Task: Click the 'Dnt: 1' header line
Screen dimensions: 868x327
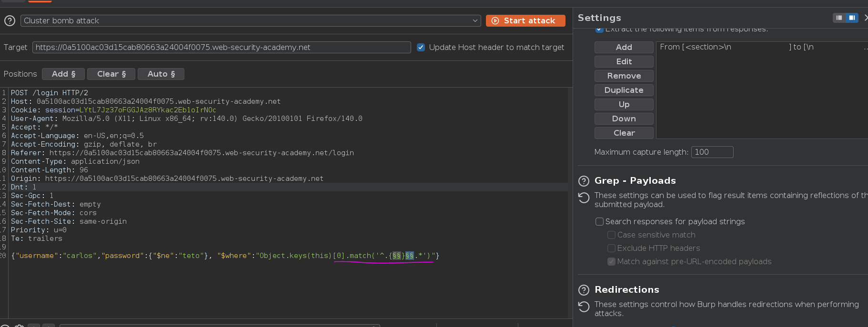Action: coord(24,187)
